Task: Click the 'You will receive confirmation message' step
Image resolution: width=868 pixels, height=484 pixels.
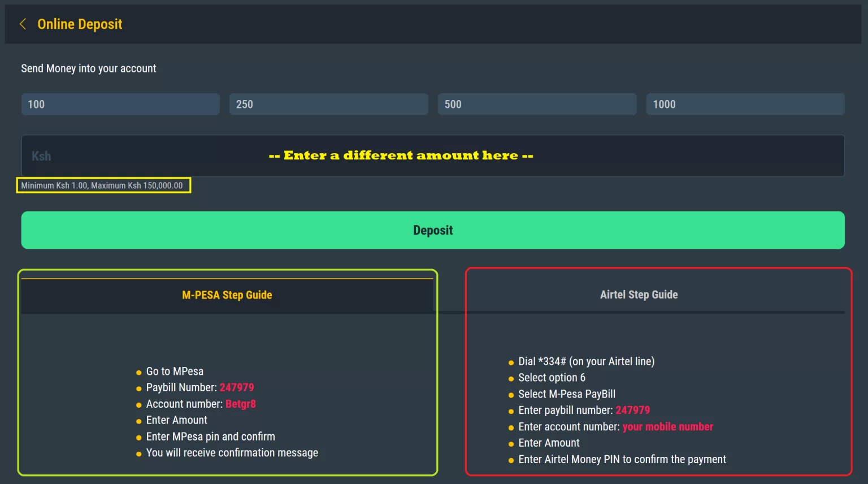Action: pyautogui.click(x=232, y=453)
